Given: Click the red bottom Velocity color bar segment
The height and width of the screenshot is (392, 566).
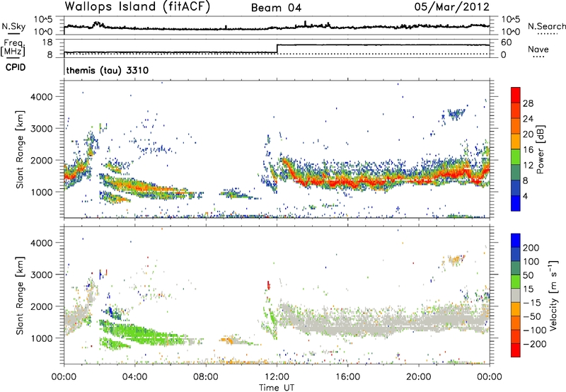Looking at the screenshot, I should pos(516,350).
